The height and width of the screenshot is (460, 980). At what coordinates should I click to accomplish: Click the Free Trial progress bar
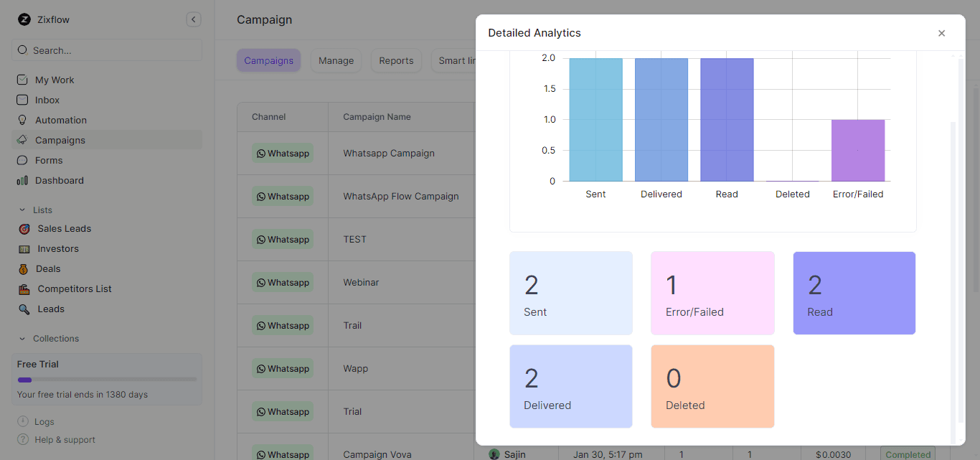106,378
